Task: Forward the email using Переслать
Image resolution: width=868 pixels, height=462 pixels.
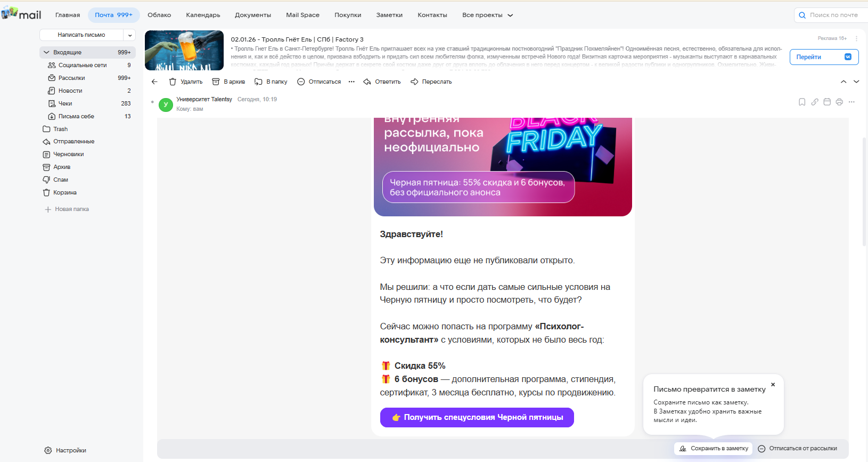Action: pyautogui.click(x=431, y=82)
